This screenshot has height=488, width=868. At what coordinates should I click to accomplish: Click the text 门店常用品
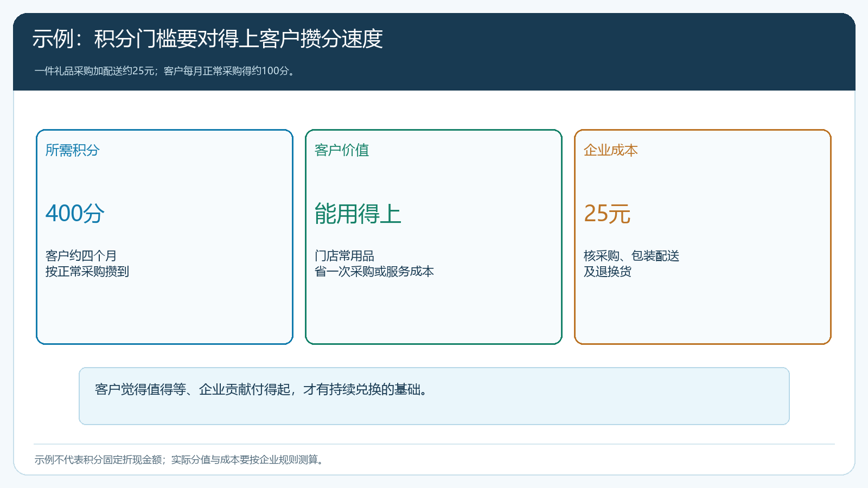coord(344,256)
